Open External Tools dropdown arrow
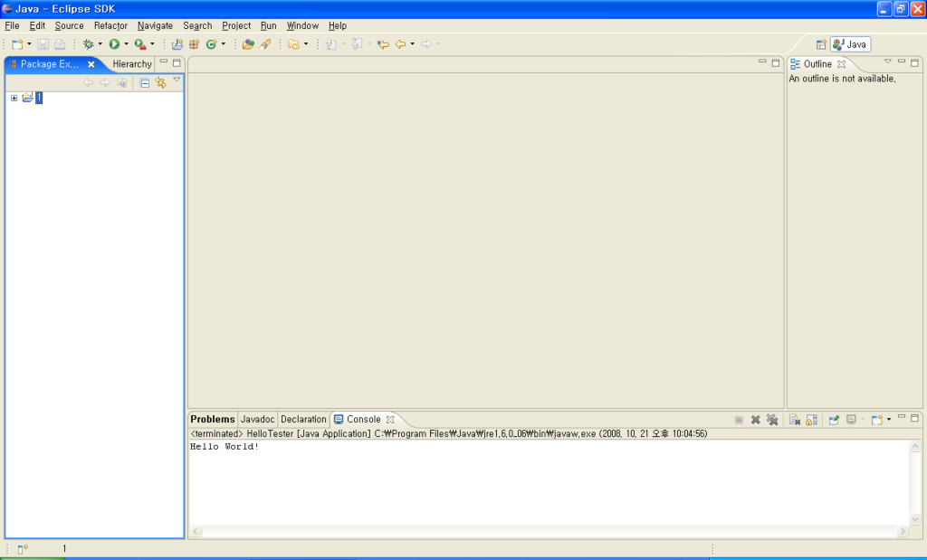Image resolution: width=927 pixels, height=560 pixels. (152, 44)
